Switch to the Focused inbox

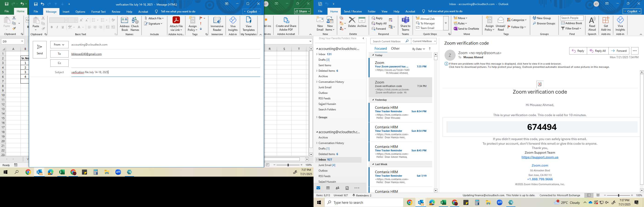click(x=381, y=49)
